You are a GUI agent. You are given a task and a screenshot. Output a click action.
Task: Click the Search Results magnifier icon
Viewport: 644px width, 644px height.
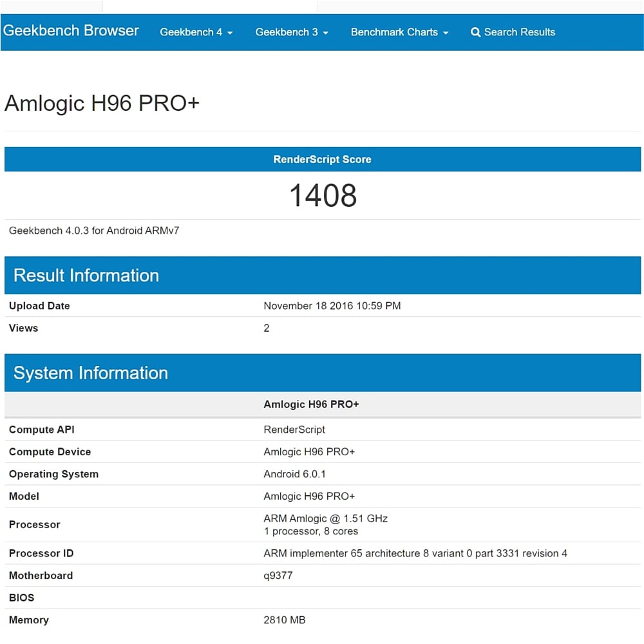(x=475, y=32)
